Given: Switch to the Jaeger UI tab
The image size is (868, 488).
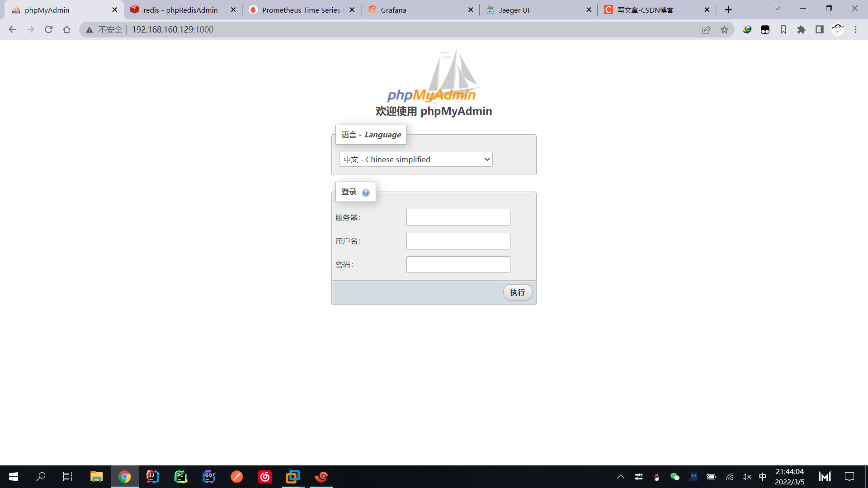Looking at the screenshot, I should [x=514, y=10].
